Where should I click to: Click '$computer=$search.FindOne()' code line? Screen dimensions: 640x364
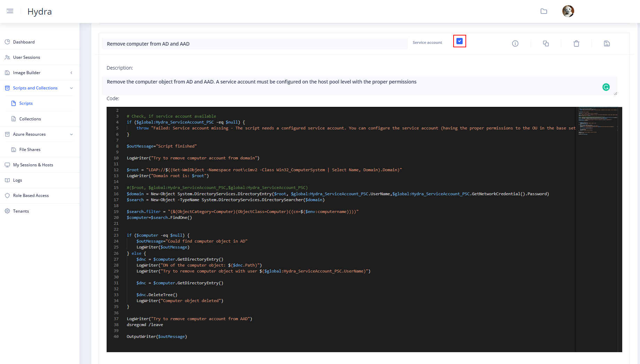pos(159,217)
